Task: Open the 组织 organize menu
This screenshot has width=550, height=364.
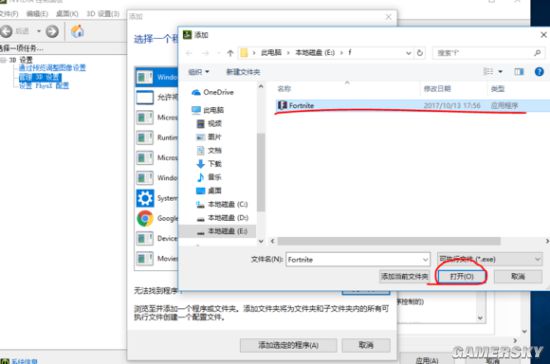Action: 199,72
